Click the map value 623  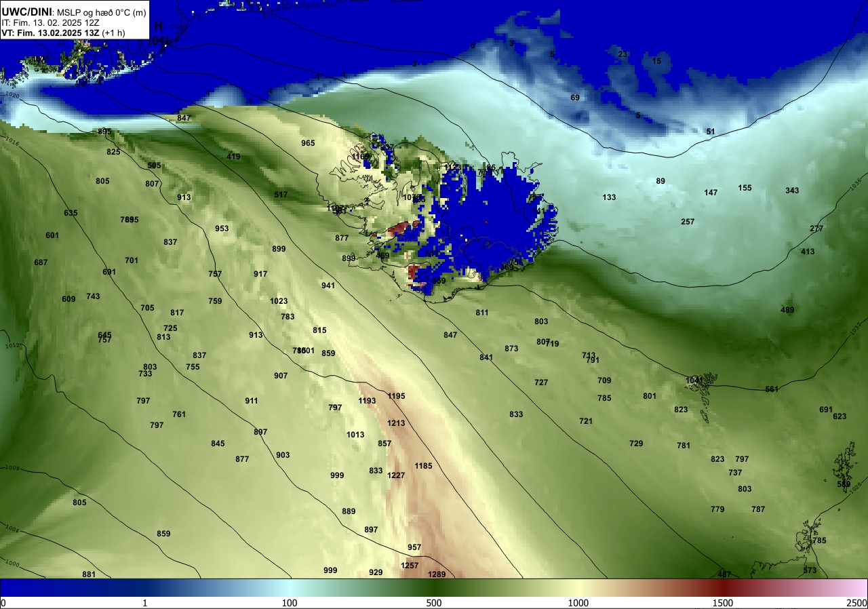click(x=840, y=416)
